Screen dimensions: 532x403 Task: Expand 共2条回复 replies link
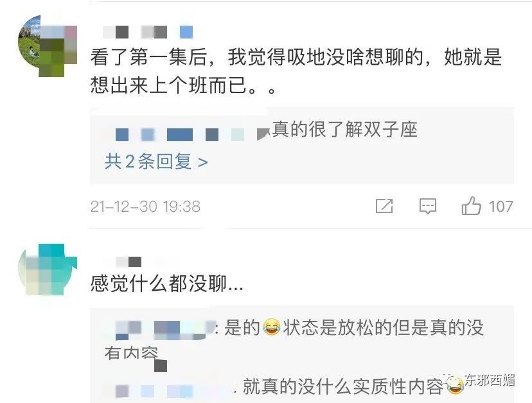point(156,161)
